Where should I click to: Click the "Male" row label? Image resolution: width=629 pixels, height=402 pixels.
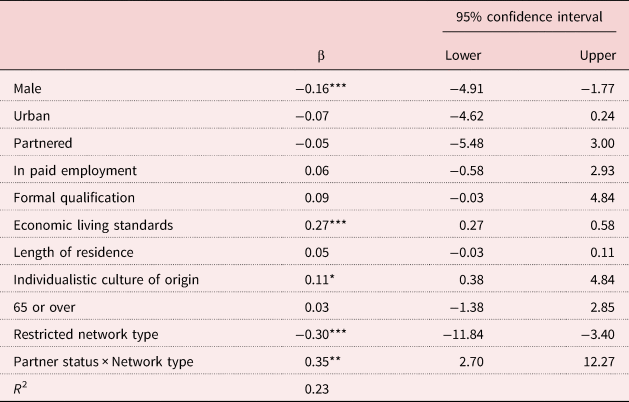click(27, 91)
